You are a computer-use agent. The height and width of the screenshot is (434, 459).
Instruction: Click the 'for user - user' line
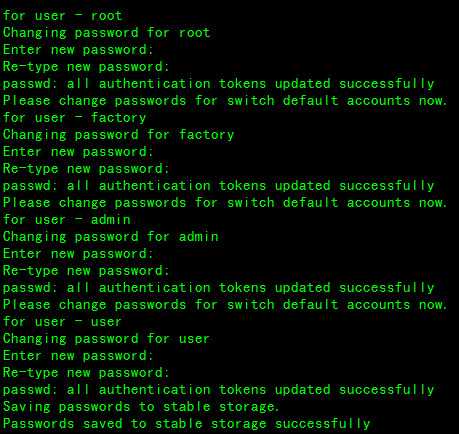click(x=62, y=322)
